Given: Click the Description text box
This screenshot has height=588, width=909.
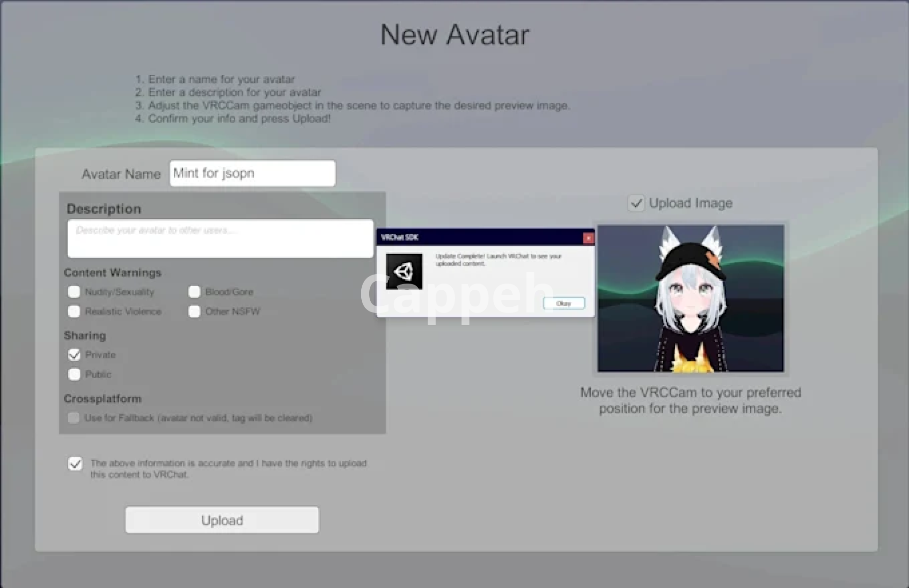Looking at the screenshot, I should [220, 239].
